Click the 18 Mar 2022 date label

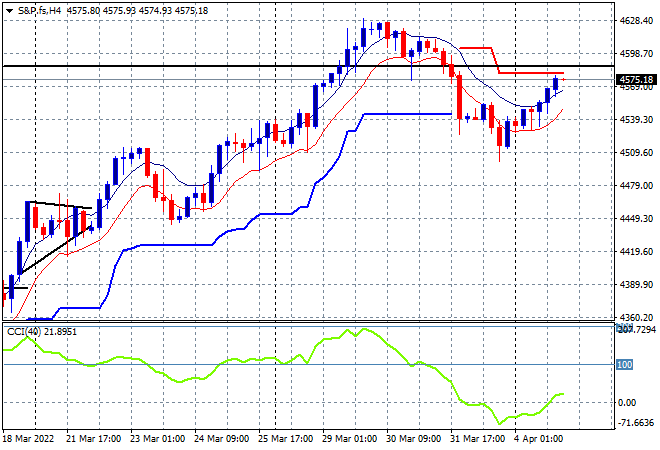[29, 439]
